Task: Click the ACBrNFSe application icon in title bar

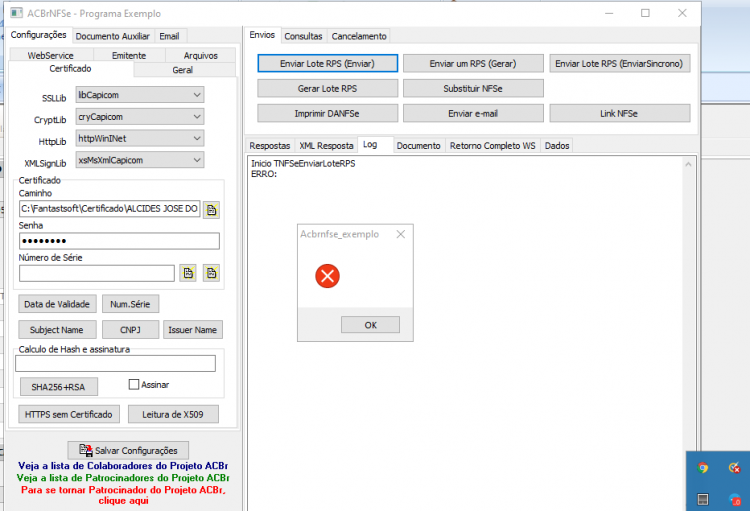Action: pos(16,13)
